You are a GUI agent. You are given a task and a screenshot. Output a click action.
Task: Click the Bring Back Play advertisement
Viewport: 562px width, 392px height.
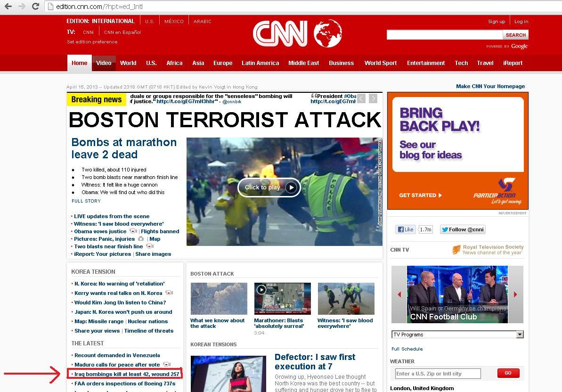[458, 151]
